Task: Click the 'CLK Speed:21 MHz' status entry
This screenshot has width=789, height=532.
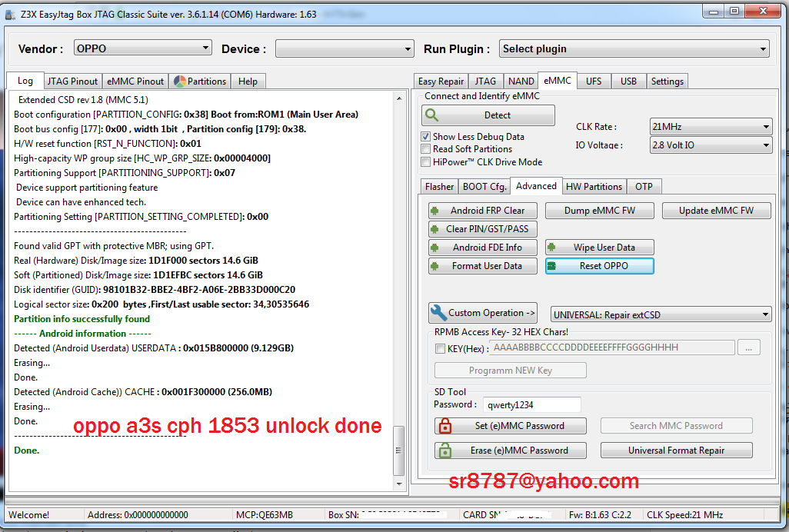Action: [685, 515]
